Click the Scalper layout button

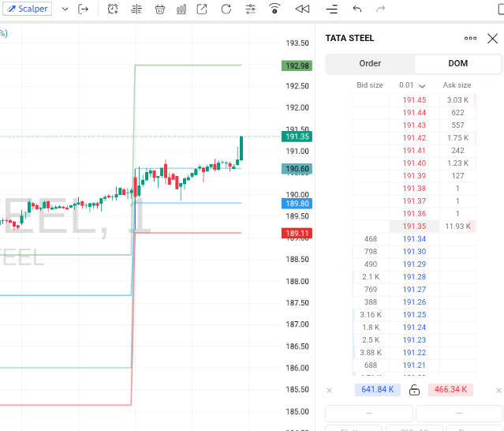(x=28, y=9)
